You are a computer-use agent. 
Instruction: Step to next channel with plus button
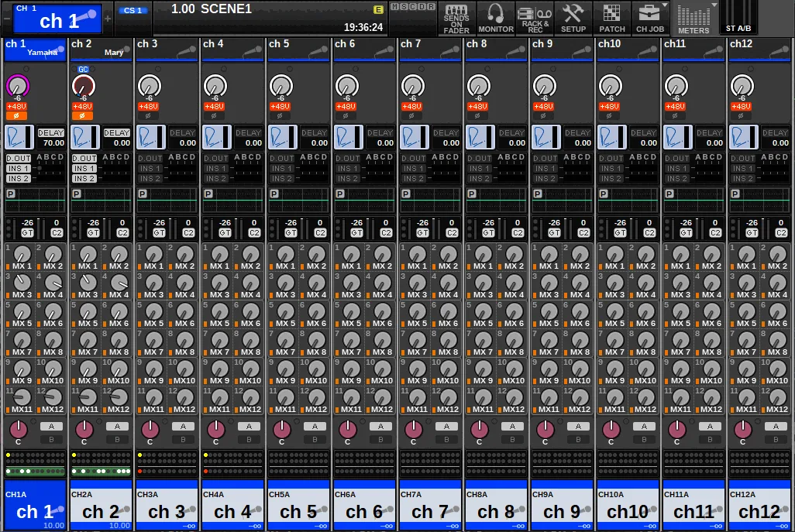(108, 19)
